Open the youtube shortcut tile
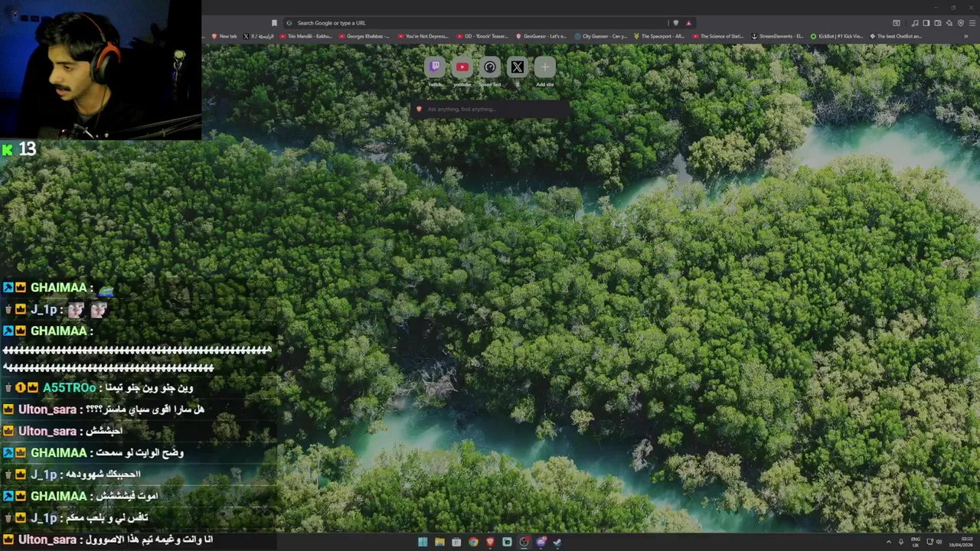The height and width of the screenshot is (551, 980). (462, 67)
